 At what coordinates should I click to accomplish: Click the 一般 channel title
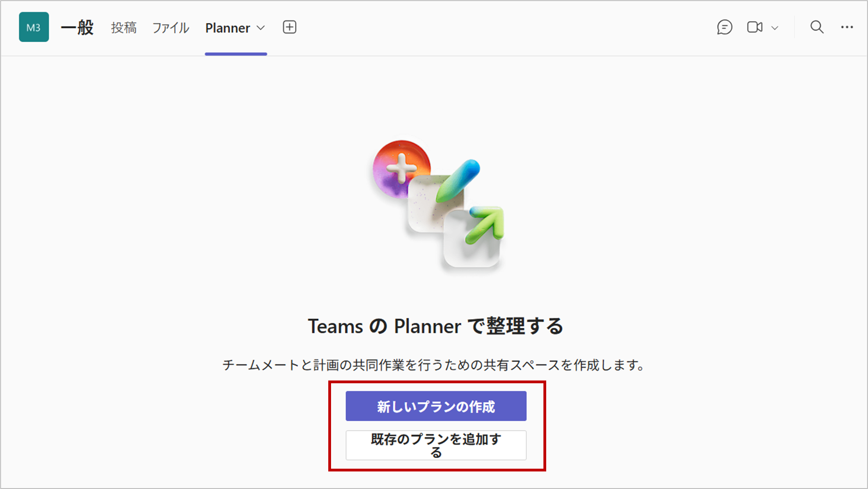coord(77,27)
